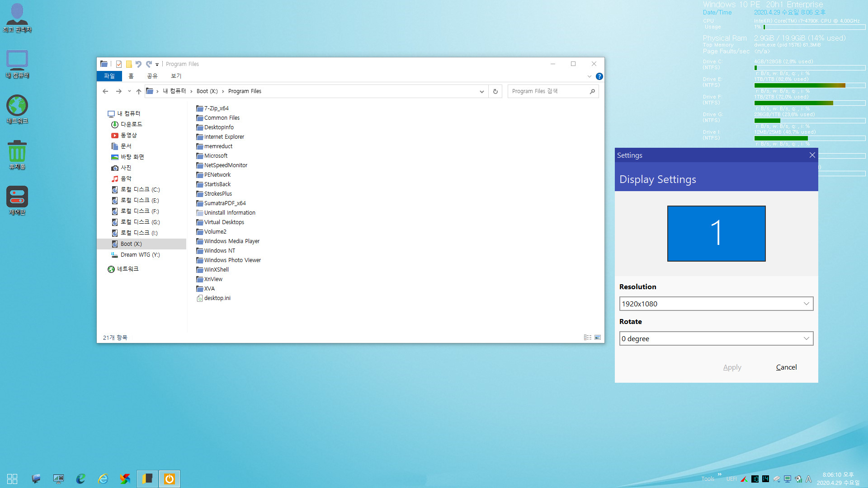This screenshot has width=868, height=488.
Task: Select 바탕 화면 in navigation pane
Action: coord(127,157)
